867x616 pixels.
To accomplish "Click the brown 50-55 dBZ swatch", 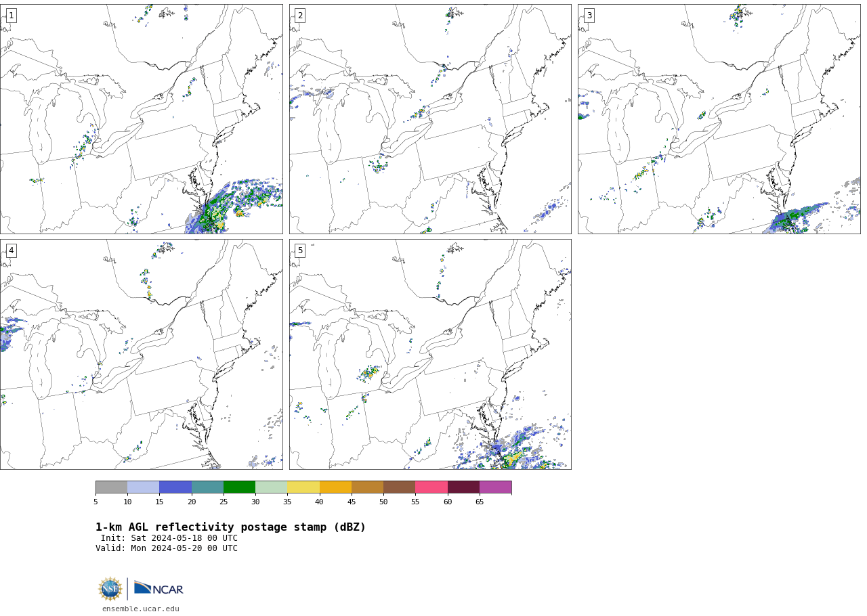I will pyautogui.click(x=400, y=487).
